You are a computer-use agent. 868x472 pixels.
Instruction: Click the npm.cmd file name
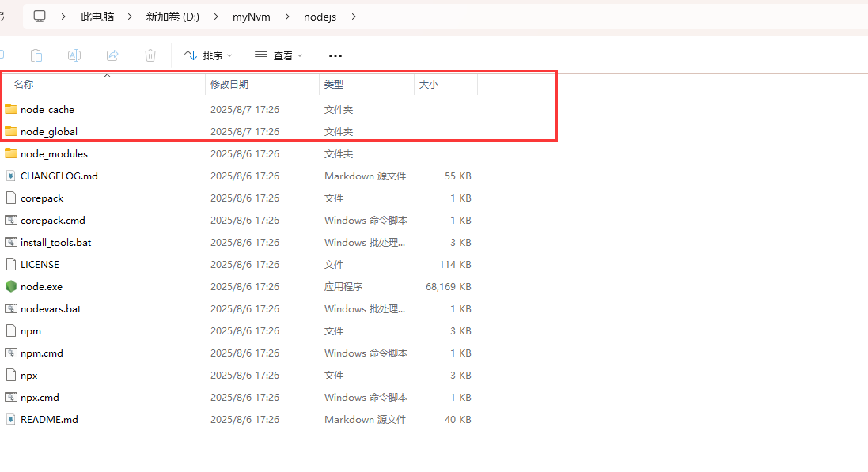point(42,353)
